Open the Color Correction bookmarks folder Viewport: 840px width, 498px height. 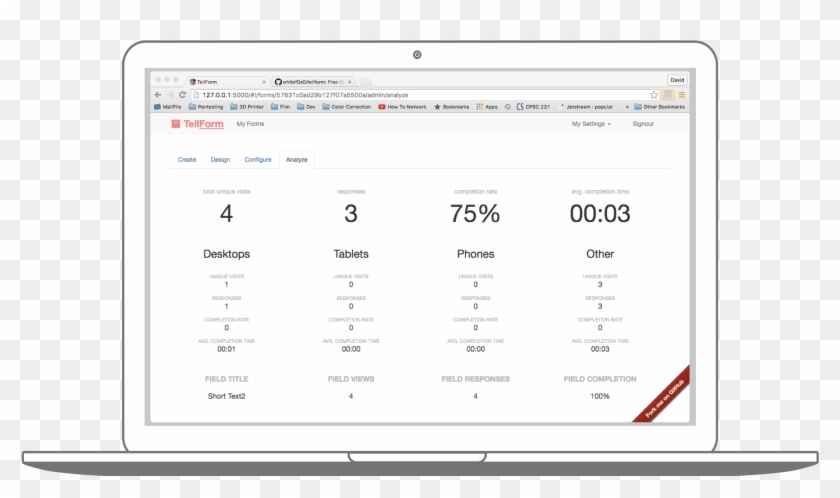[347, 106]
